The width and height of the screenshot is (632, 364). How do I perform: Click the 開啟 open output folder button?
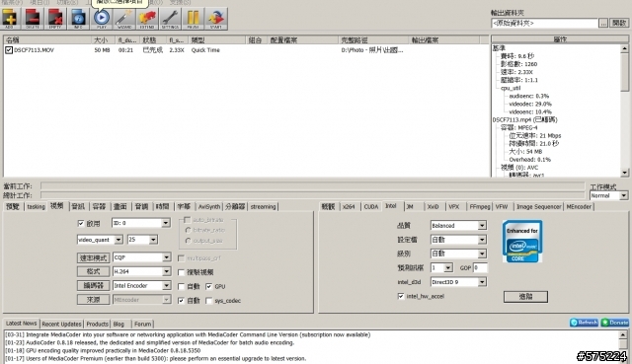619,23
